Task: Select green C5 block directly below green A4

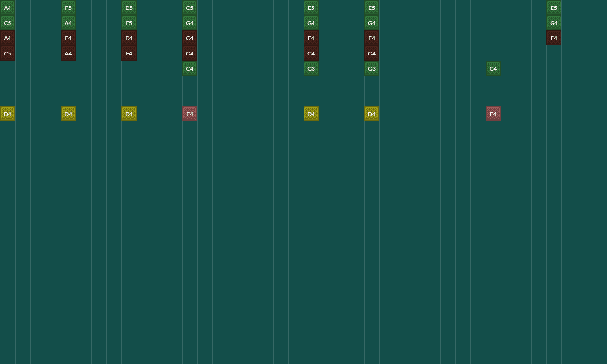Action: 8,23
